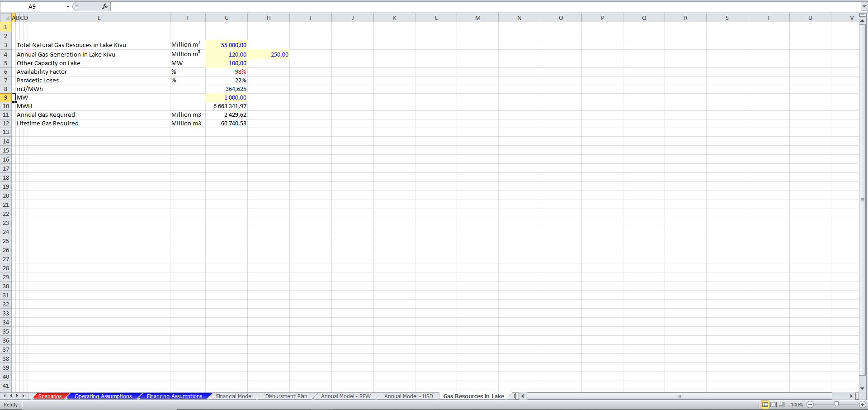Switch to Financial Model sheet

[x=234, y=396]
